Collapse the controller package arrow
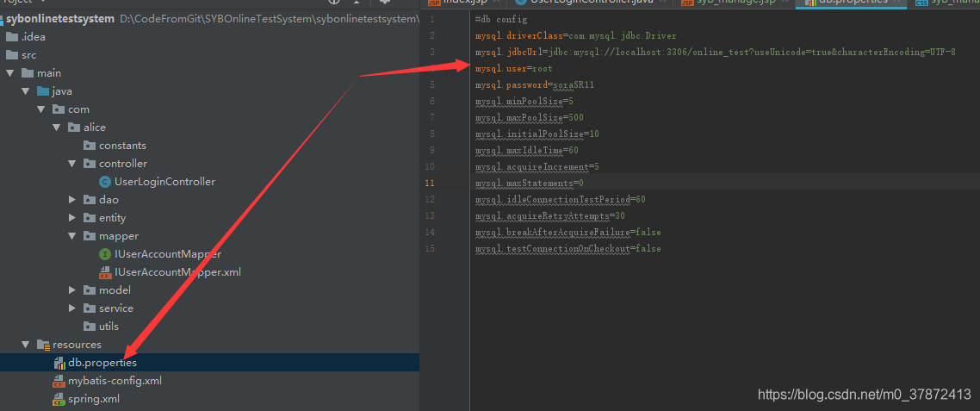Image resolution: width=980 pixels, height=411 pixels. tap(72, 164)
